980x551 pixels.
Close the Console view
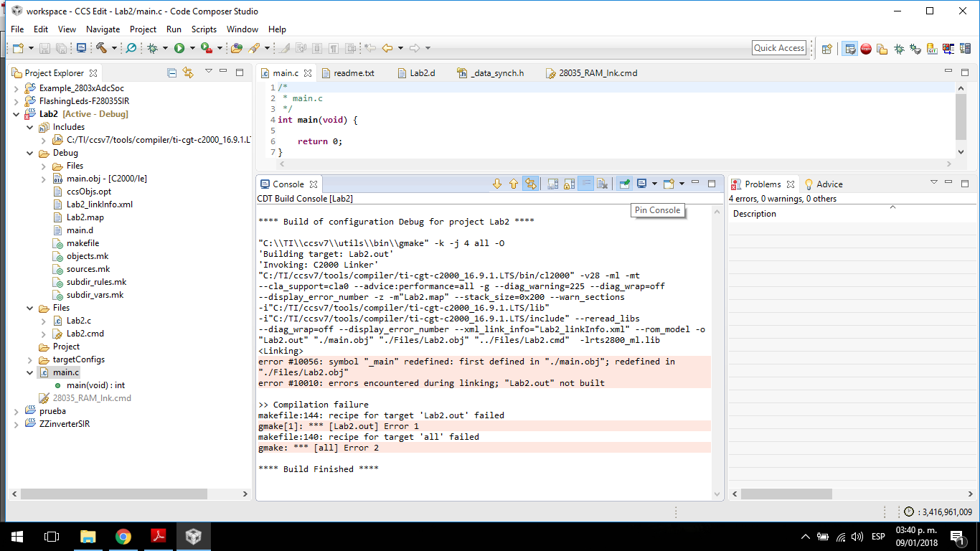coord(314,184)
